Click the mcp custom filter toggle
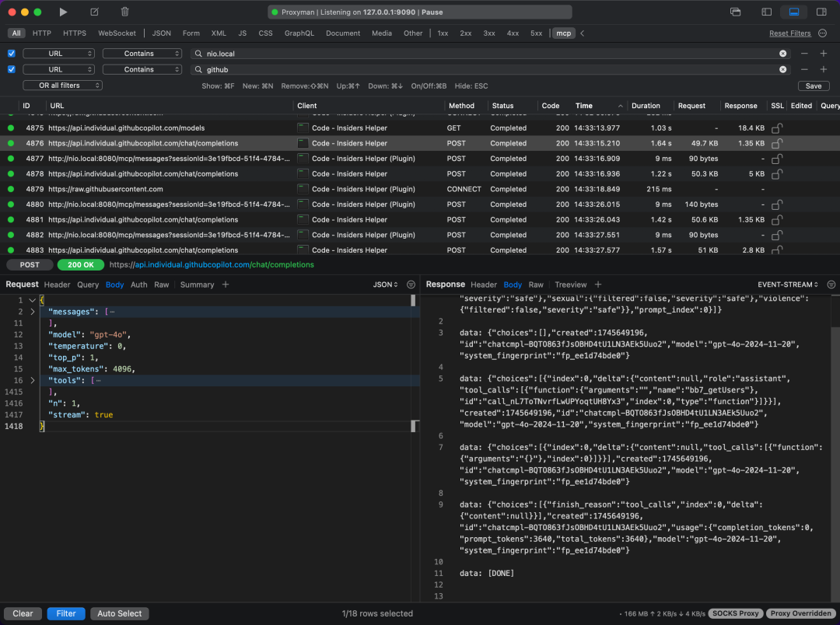840x625 pixels. coord(562,33)
